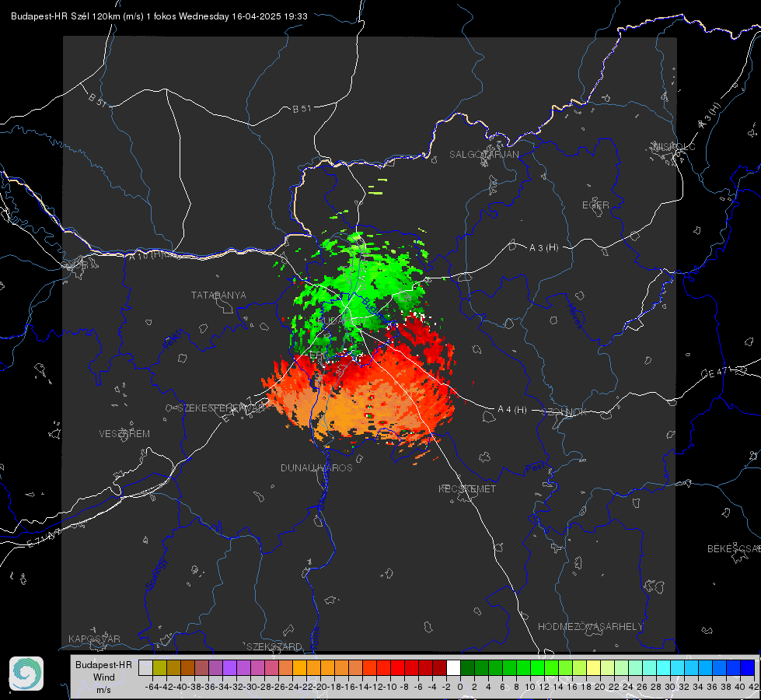Click the blue 'Heves' county label
The width and height of the screenshot is (761, 700).
pos(574,315)
